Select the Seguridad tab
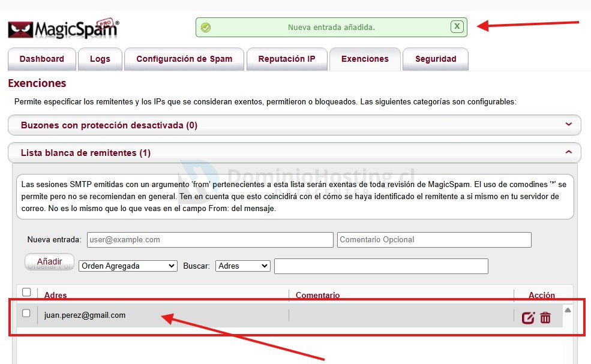This screenshot has width=591, height=364. click(x=436, y=59)
